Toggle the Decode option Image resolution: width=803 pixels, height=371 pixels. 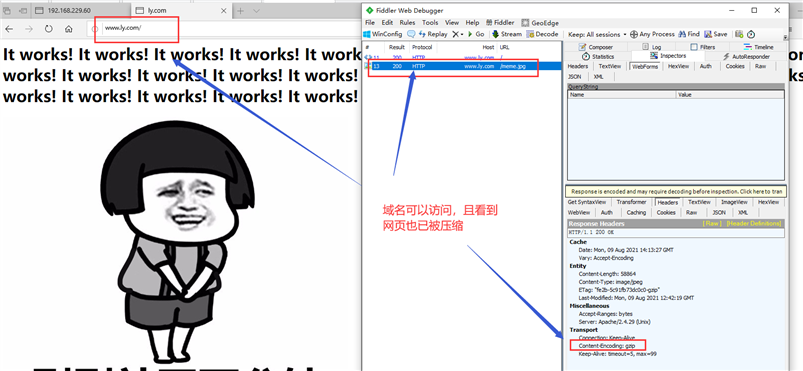[x=542, y=34]
